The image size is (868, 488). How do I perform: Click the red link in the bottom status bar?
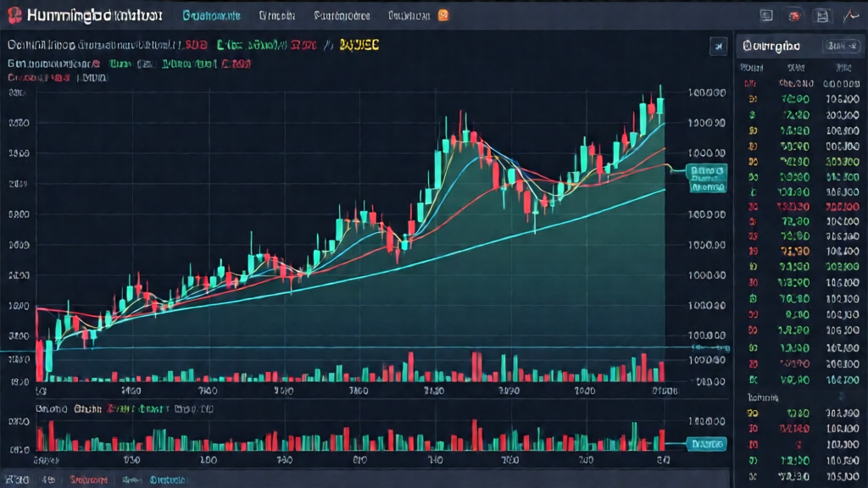tap(88, 479)
